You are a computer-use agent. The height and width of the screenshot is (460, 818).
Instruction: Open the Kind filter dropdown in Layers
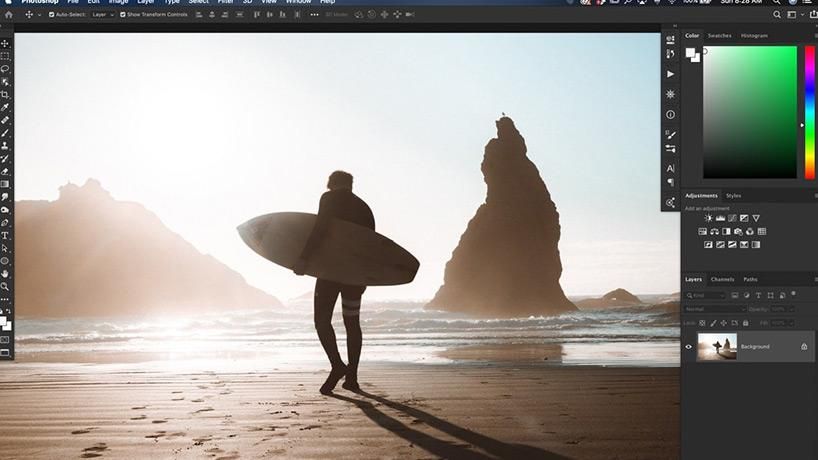pyautogui.click(x=705, y=295)
